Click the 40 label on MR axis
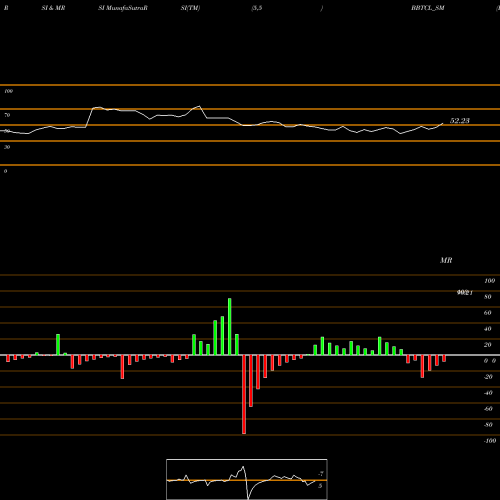This screenshot has height=500, width=500. coord(488,329)
